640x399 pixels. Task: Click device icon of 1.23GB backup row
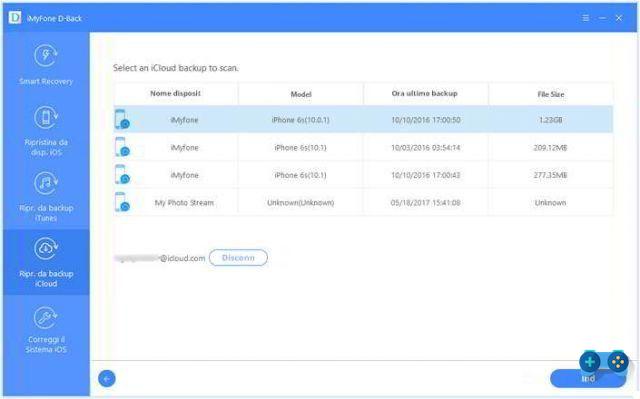(122, 119)
